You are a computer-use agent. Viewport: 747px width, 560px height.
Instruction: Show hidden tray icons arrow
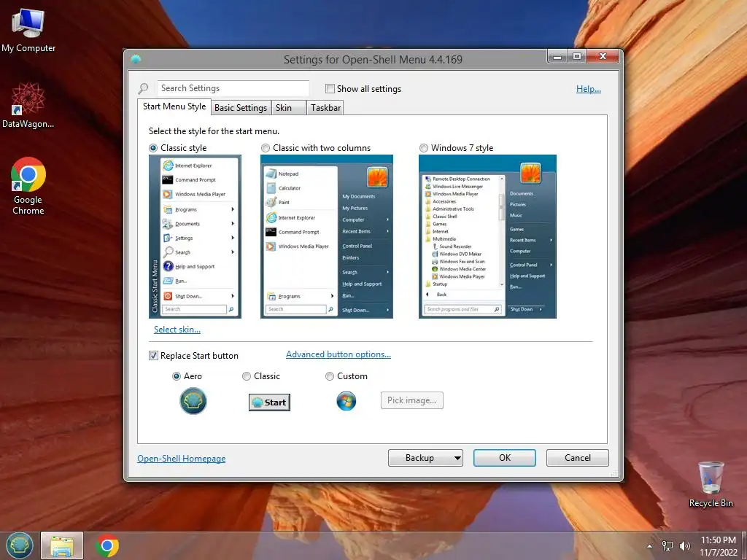tap(649, 546)
